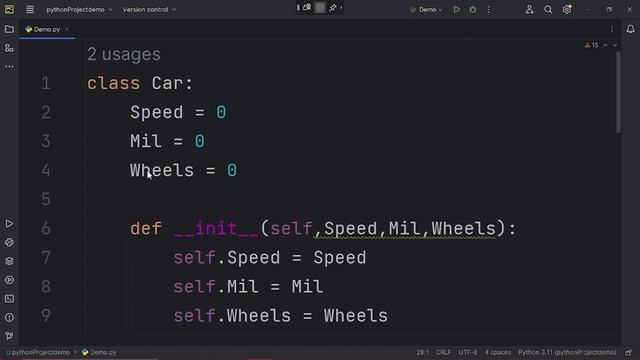The width and height of the screenshot is (640, 360).
Task: Open the Project tool window folder icon
Action: [9, 29]
